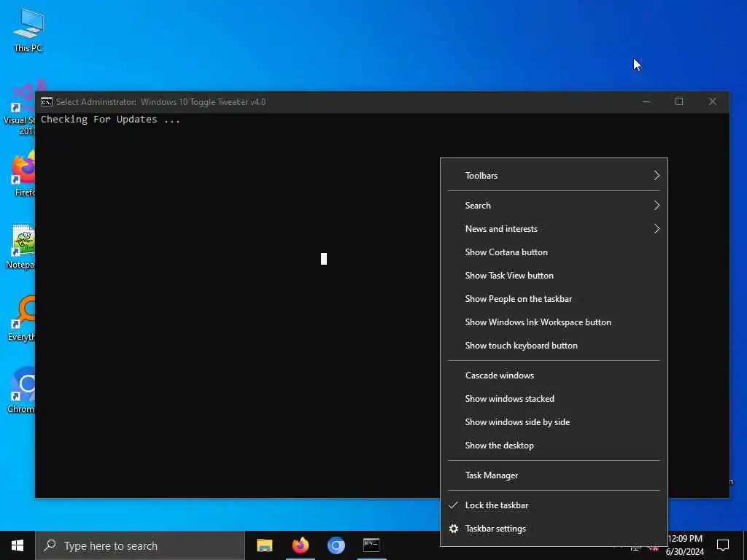
Task: Open the Action Center notification icon
Action: (x=723, y=545)
